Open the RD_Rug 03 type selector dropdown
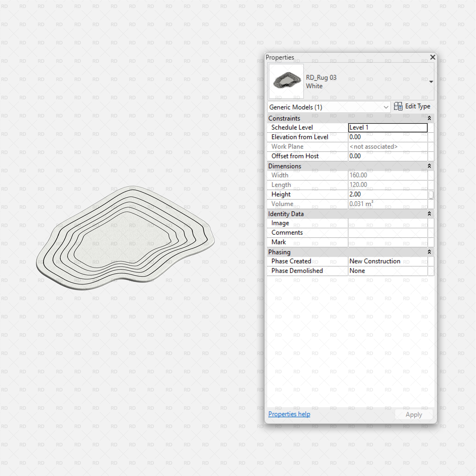Viewport: 476px width, 476px height. point(431,82)
